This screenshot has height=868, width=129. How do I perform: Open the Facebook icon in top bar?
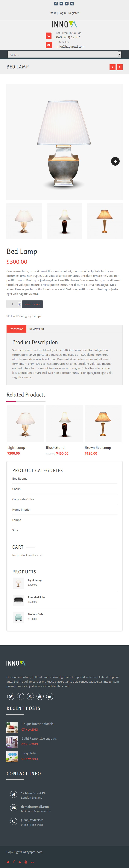(x=56, y=4)
